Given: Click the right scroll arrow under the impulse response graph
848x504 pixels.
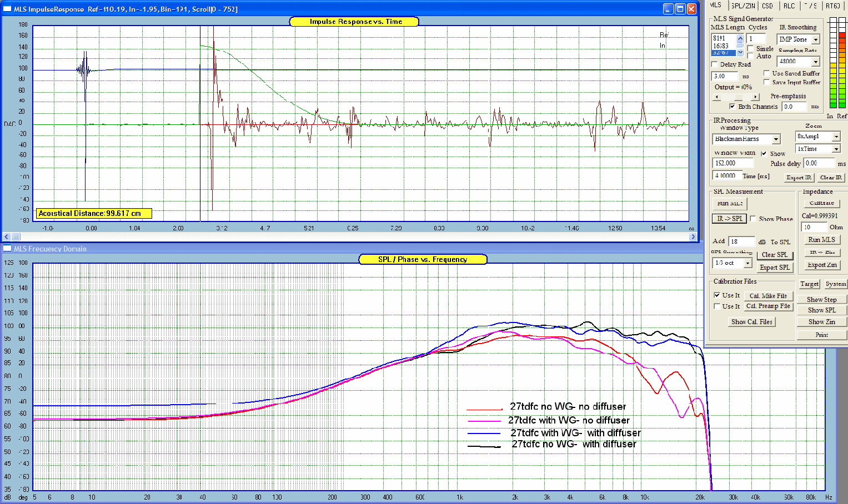Looking at the screenshot, I should [x=693, y=237].
